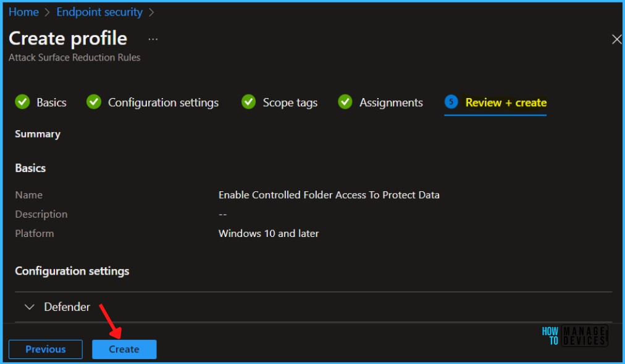Image resolution: width=625 pixels, height=364 pixels.
Task: Click the HowToManageDevices watermark logo
Action: 574,336
